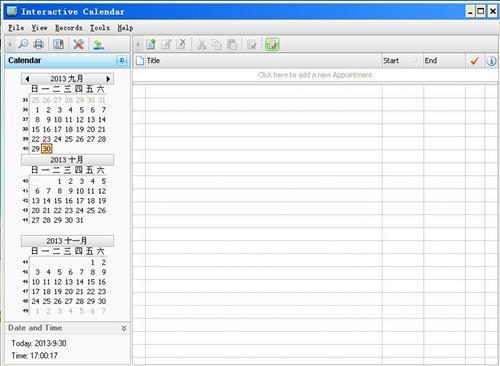Pin the Calendar panel using pushpin icon
This screenshot has width=500, height=366.
[122, 60]
